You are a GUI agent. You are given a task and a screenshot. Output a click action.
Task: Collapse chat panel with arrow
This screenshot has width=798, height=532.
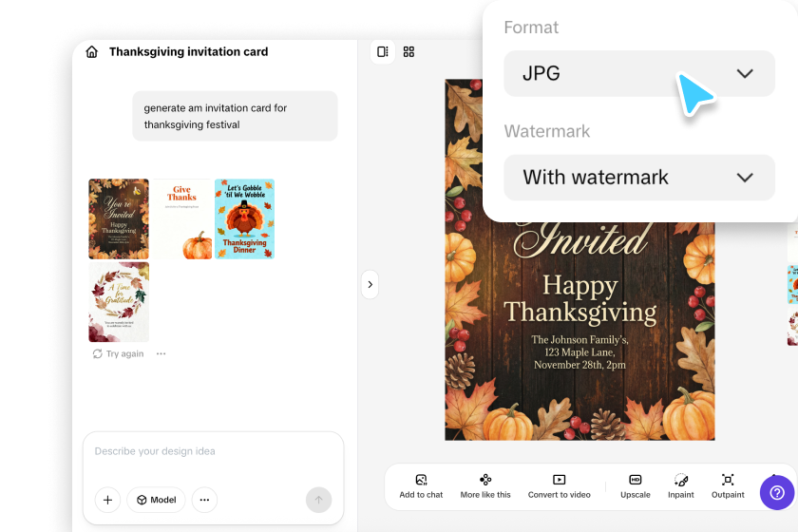(370, 285)
